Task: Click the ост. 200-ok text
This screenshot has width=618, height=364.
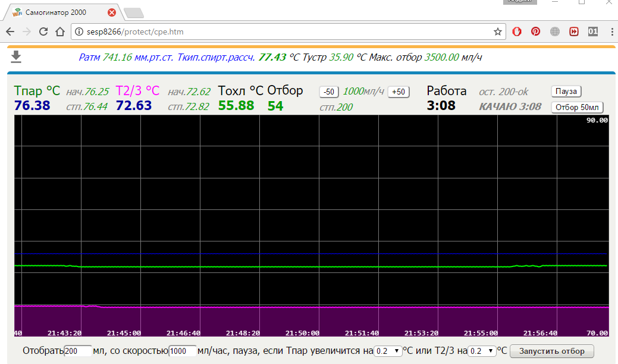Action: pos(503,92)
